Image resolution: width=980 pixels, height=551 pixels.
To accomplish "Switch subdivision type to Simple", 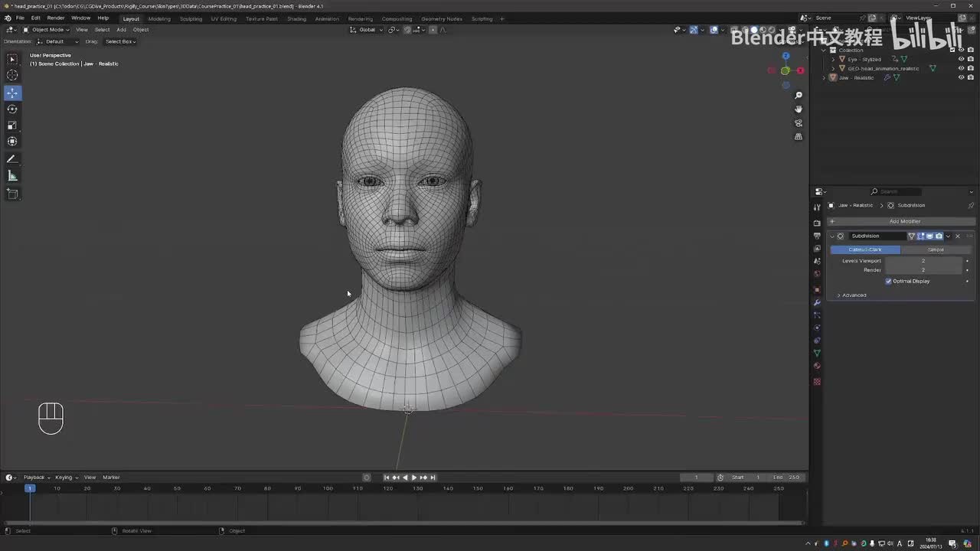I will tap(936, 249).
